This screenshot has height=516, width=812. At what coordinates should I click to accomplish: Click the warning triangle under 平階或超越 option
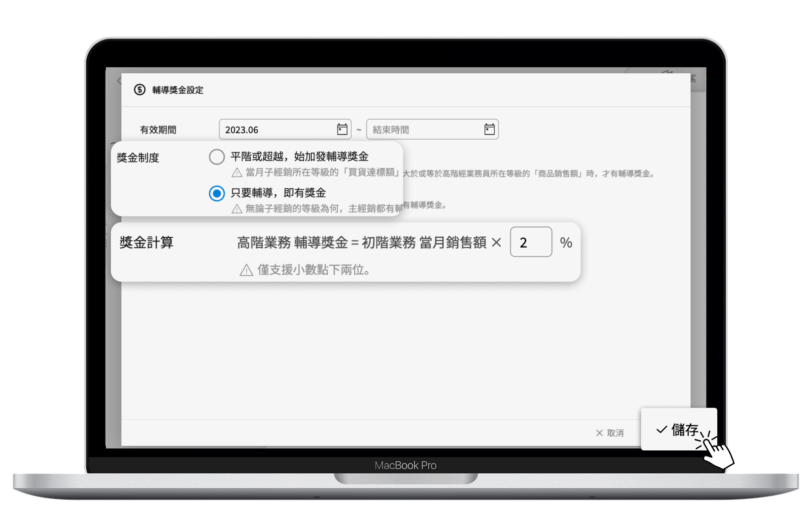(x=237, y=173)
